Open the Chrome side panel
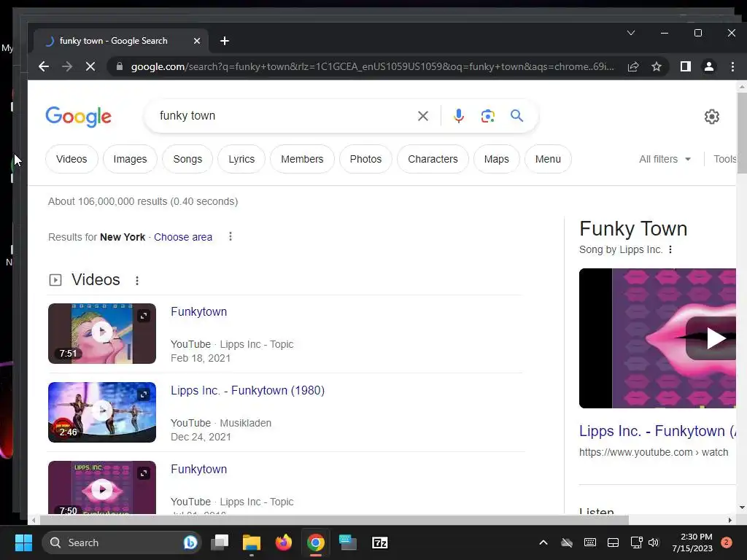This screenshot has height=560, width=747. pyautogui.click(x=686, y=66)
